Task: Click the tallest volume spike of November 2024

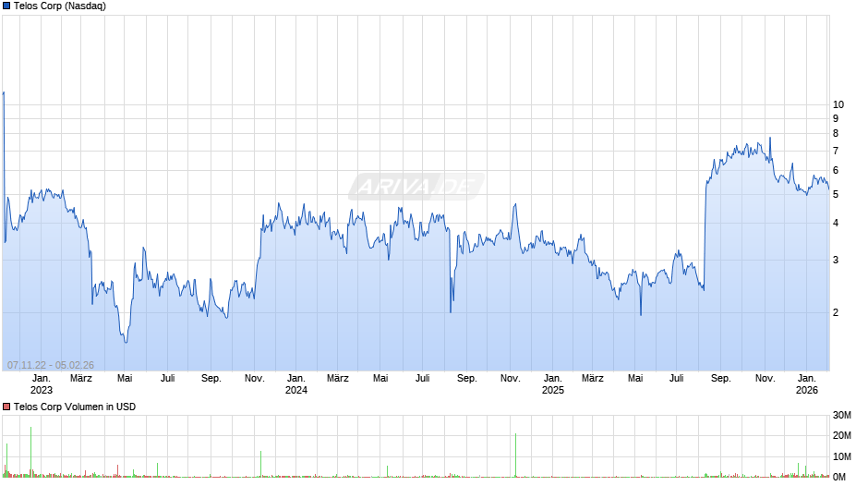Action: coord(515,455)
